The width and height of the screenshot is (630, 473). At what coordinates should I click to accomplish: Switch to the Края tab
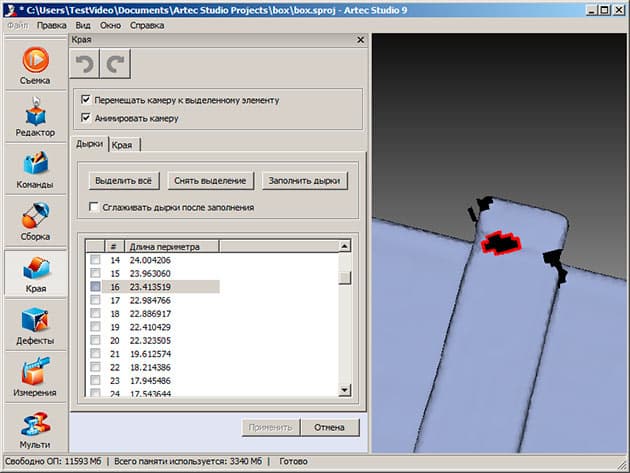point(122,145)
